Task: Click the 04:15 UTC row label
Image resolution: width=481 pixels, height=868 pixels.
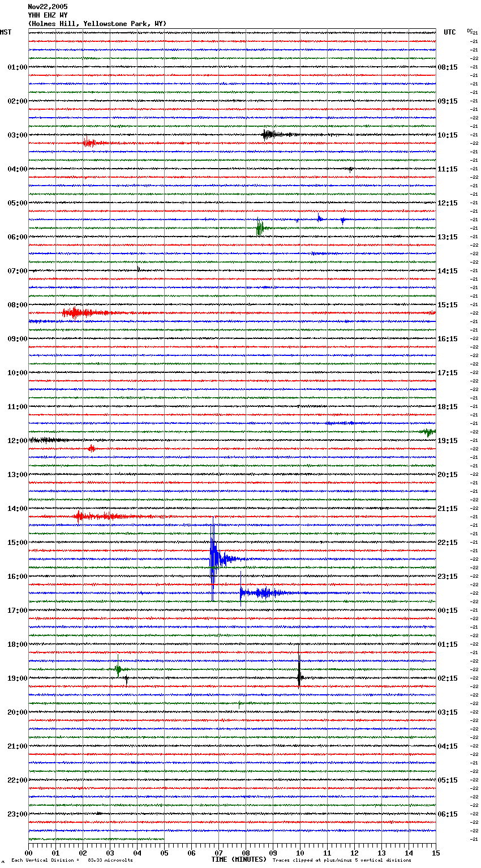Action: click(x=448, y=746)
